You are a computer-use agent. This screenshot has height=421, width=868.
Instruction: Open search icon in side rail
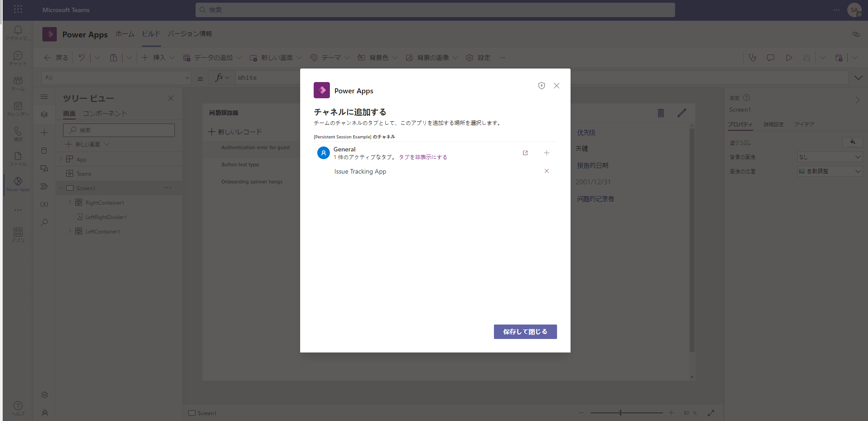pyautogui.click(x=44, y=222)
